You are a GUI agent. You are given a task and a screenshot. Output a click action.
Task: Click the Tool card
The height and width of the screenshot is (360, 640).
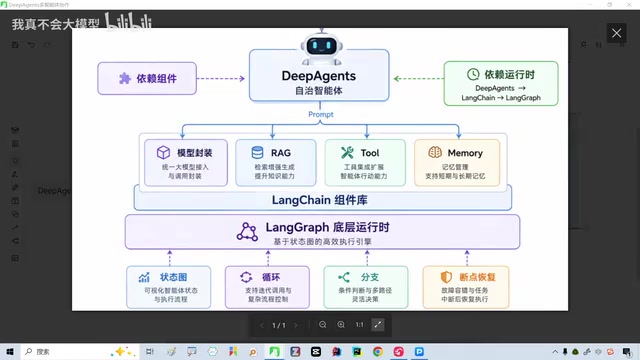click(365, 163)
